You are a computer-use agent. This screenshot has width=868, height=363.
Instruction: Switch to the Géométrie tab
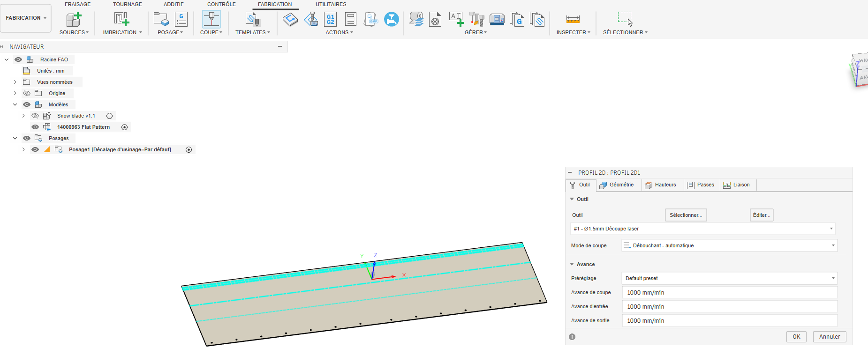click(x=617, y=185)
